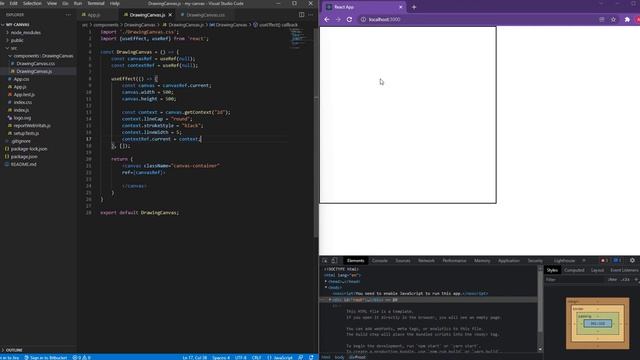Open VS Code Terminal menu
Screen dimensions: 640x360
tap(96, 3)
